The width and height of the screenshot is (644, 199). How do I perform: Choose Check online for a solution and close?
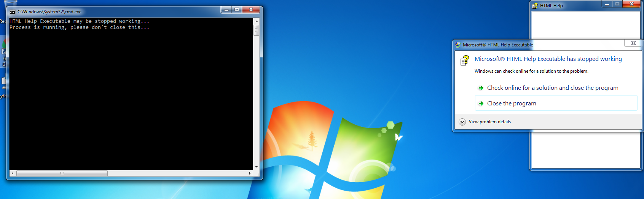(x=556, y=88)
